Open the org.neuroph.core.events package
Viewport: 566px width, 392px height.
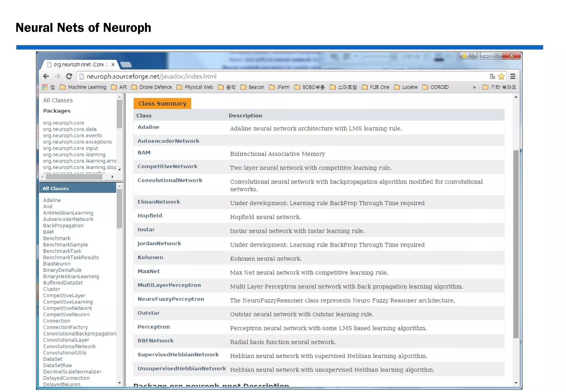click(72, 135)
